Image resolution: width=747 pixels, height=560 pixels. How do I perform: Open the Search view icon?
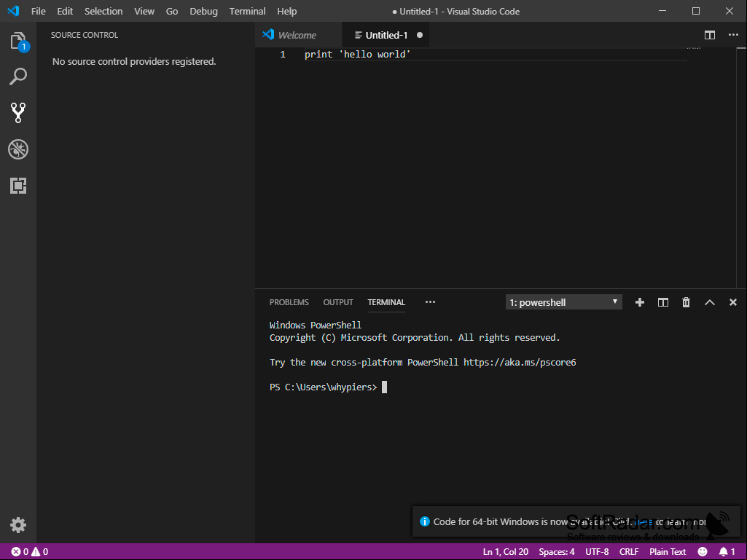point(18,76)
